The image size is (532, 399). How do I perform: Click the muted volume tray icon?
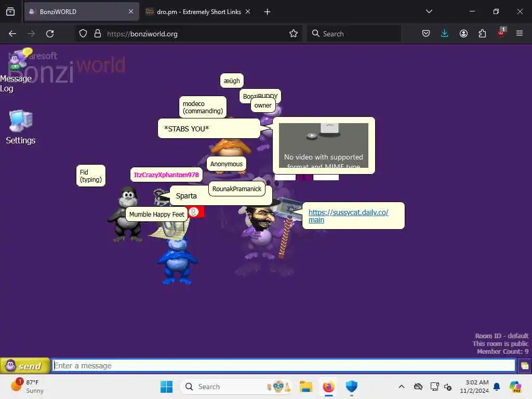(448, 387)
